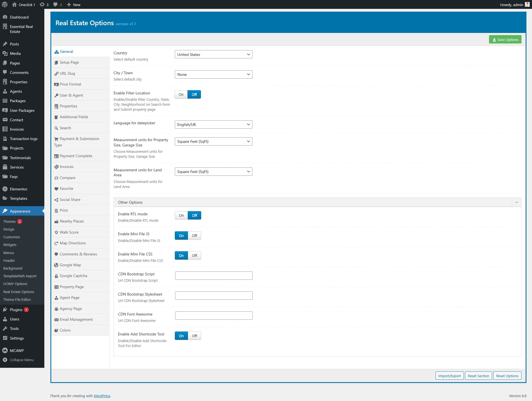Open Theme File Editor submenu item

[x=17, y=299]
